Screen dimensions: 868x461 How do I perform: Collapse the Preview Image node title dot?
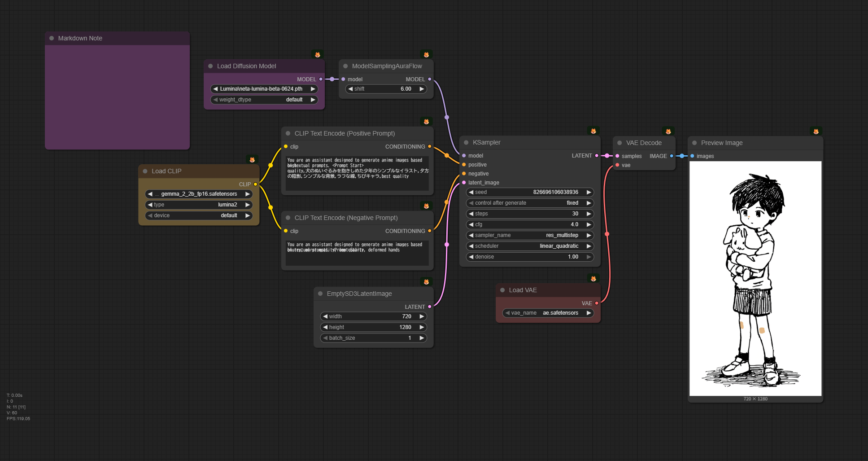coord(694,143)
